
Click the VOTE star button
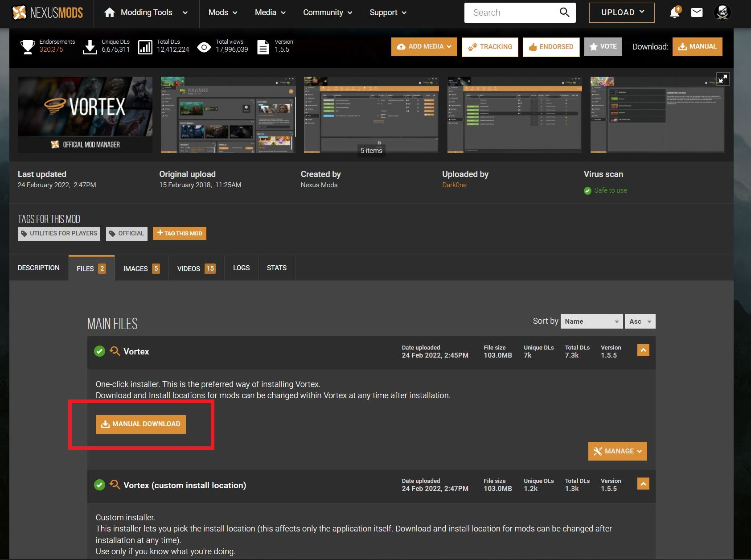click(603, 47)
